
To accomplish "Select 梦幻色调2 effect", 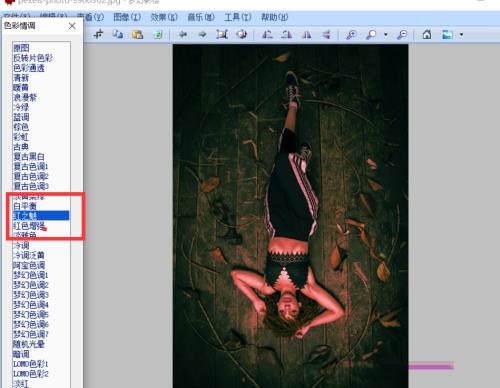I will pos(31,285).
